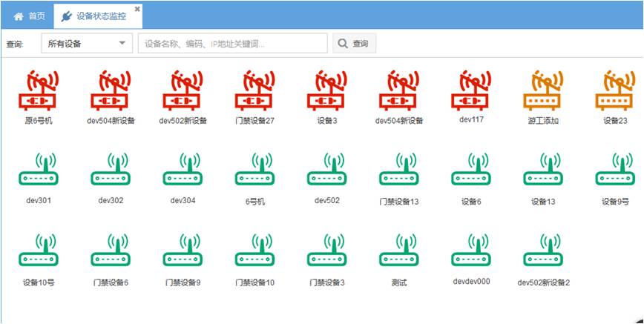Viewport: 644px width, 324px height.
Task: Close the 设备状态监控 tab
Action: (137, 9)
